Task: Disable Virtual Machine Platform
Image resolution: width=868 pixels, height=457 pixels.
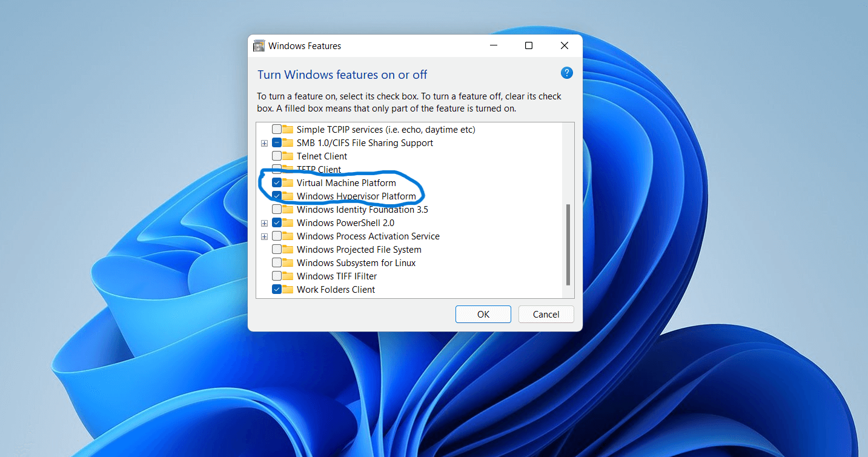Action: pos(277,182)
